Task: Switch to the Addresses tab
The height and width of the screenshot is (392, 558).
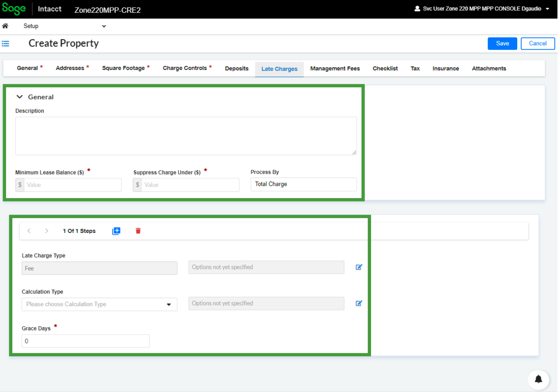Action: 72,68
